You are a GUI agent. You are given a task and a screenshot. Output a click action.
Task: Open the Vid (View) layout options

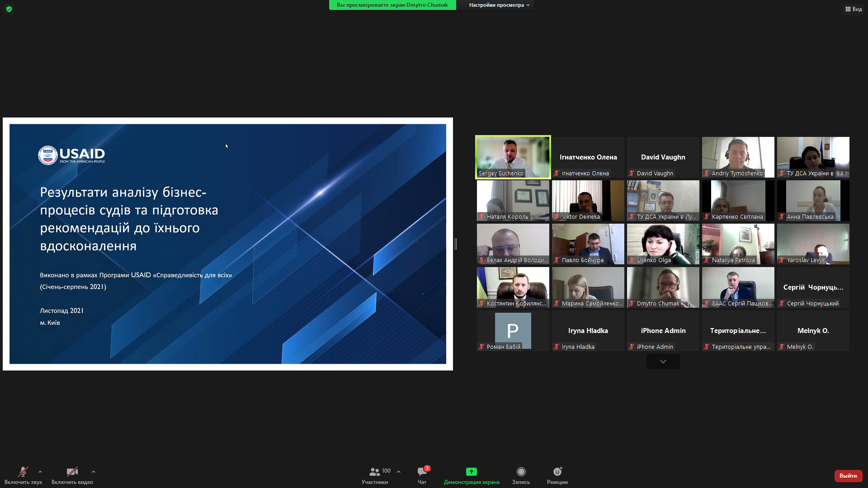coord(854,9)
